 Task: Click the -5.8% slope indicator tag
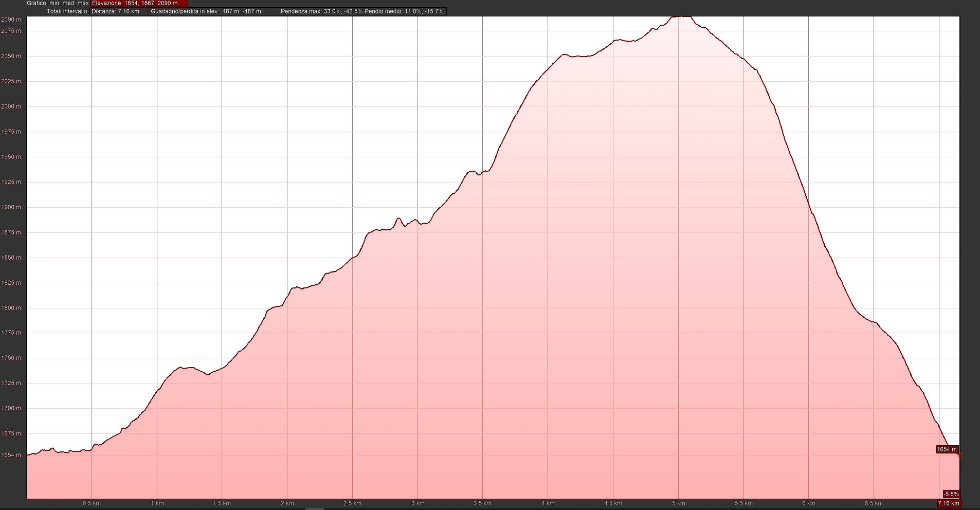coord(951,494)
